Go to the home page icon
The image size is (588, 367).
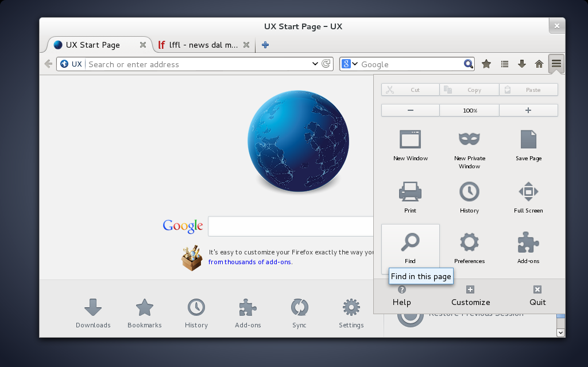tap(539, 64)
